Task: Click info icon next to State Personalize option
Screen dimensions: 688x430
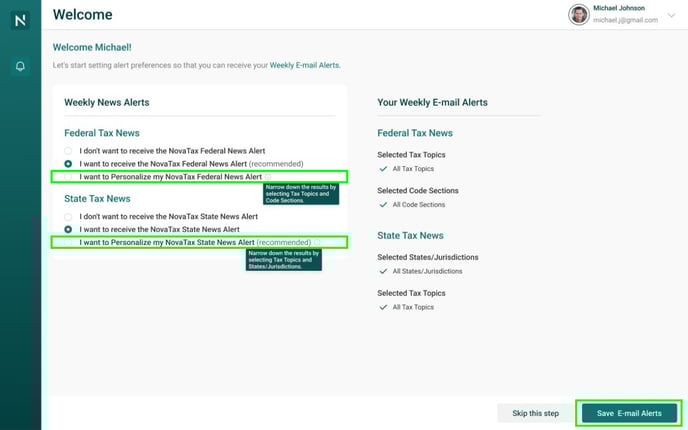Action: point(317,242)
